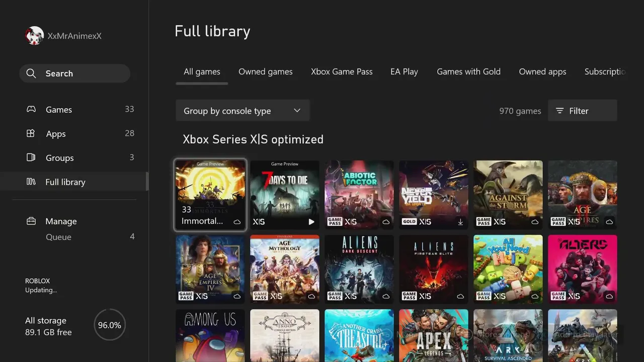Click the Game Pass badge on Abiotic Factor
This screenshot has width=644, height=362.
(x=335, y=222)
